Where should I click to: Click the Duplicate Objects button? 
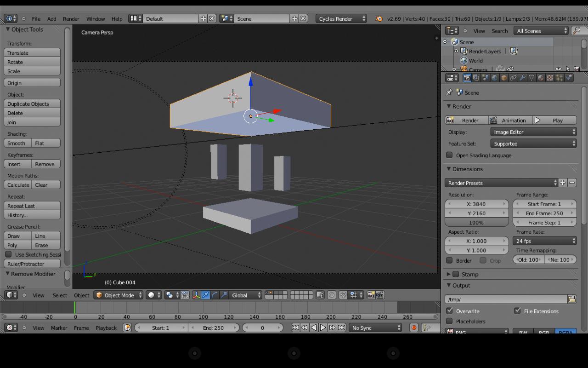(32, 104)
